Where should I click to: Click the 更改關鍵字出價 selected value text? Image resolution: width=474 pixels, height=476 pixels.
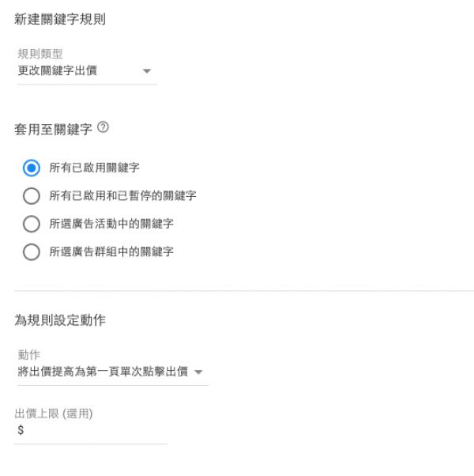pos(58,70)
